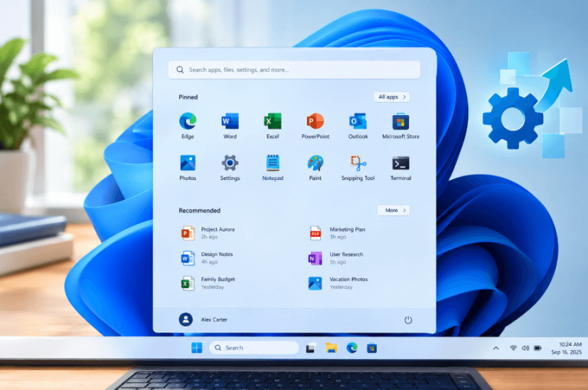Click the Wi-Fi tray icon

coord(513,348)
